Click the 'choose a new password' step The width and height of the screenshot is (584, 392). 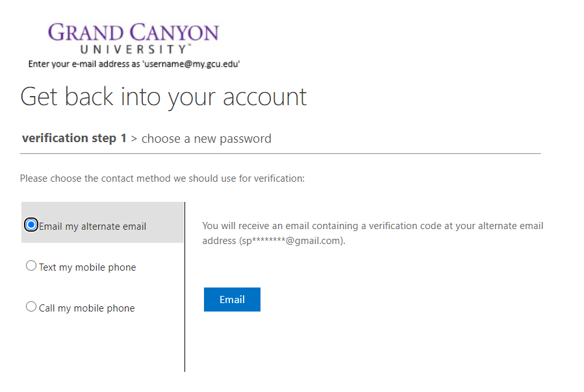[207, 139]
